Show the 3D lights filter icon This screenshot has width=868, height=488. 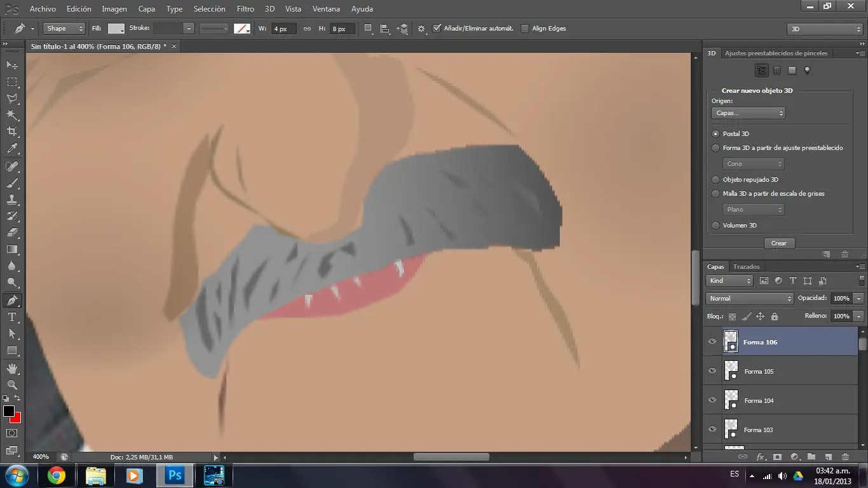pyautogui.click(x=807, y=71)
